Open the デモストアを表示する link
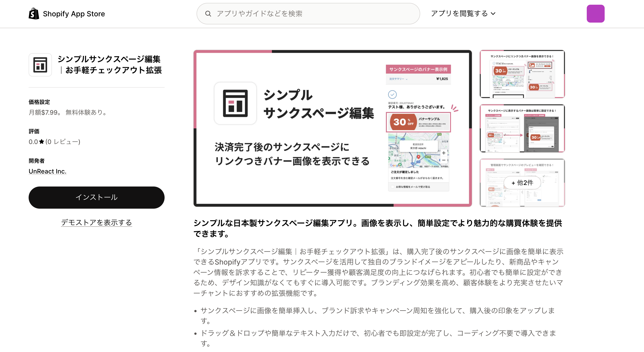 pos(97,223)
